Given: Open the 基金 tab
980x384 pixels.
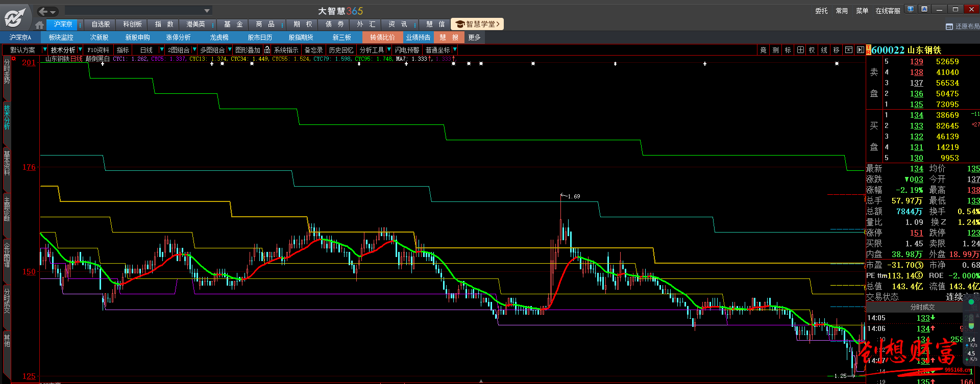Looking at the screenshot, I should (233, 24).
